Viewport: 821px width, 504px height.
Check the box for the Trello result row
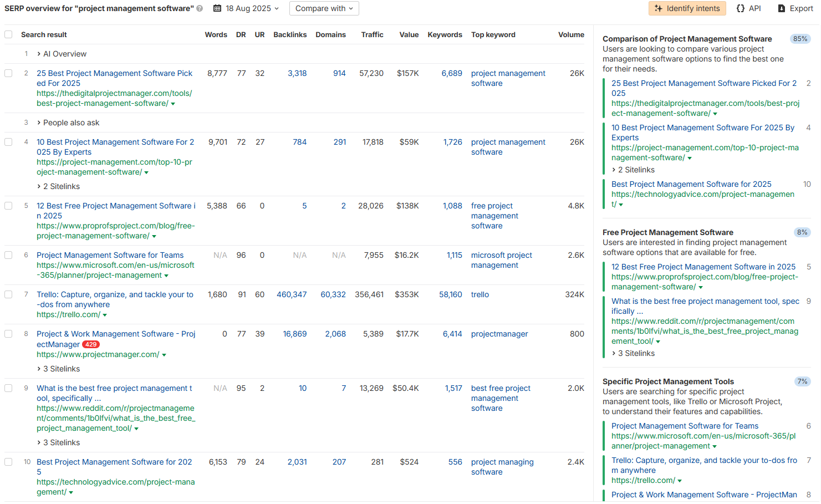pyautogui.click(x=8, y=295)
